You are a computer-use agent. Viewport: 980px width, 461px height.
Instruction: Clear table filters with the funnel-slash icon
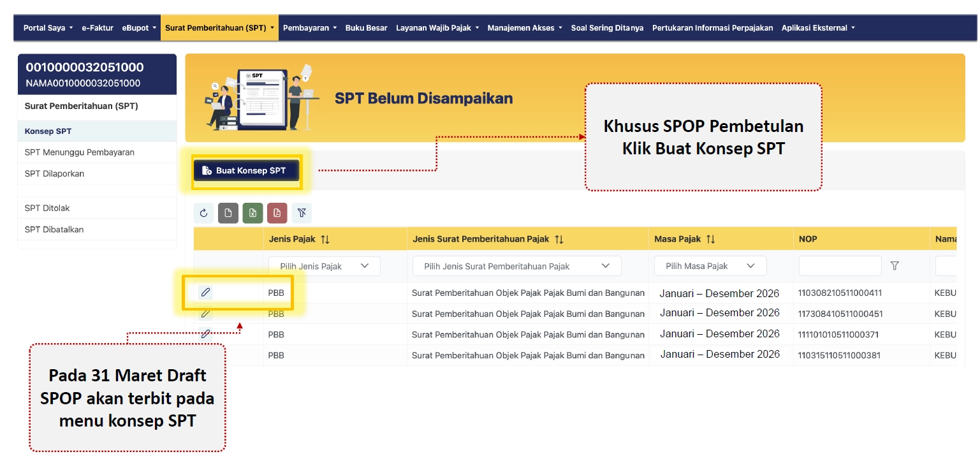point(302,214)
